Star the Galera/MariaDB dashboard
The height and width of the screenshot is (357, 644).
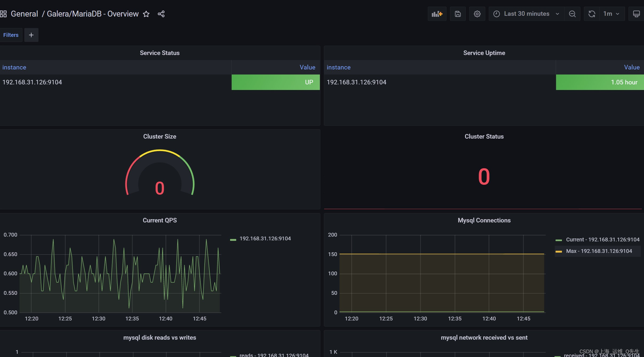tap(146, 14)
